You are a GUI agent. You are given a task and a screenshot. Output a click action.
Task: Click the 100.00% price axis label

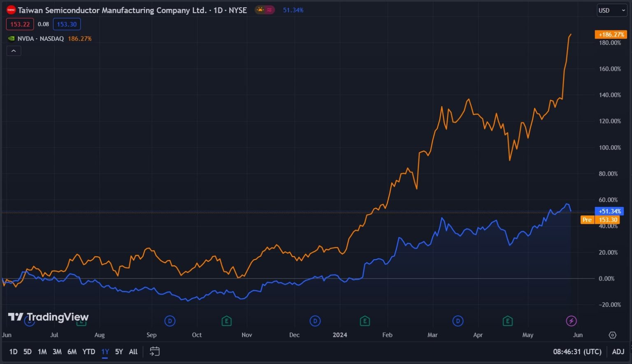(610, 147)
